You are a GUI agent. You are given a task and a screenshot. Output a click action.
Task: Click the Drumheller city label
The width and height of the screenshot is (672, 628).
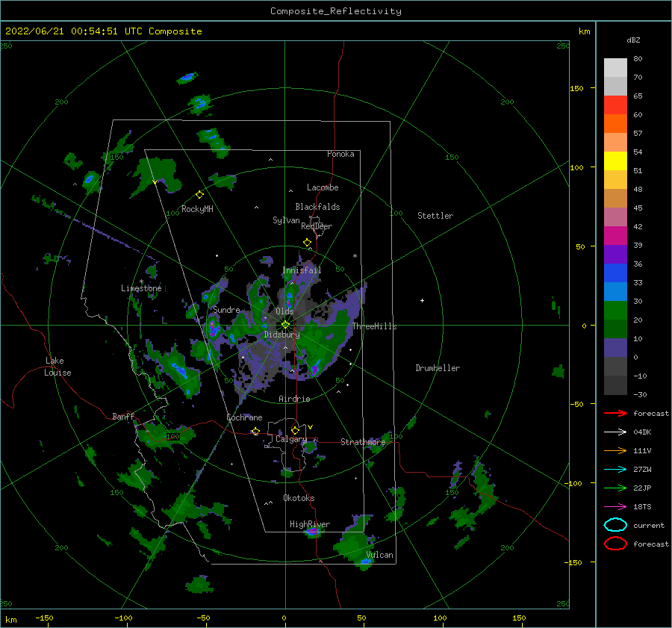(x=438, y=368)
